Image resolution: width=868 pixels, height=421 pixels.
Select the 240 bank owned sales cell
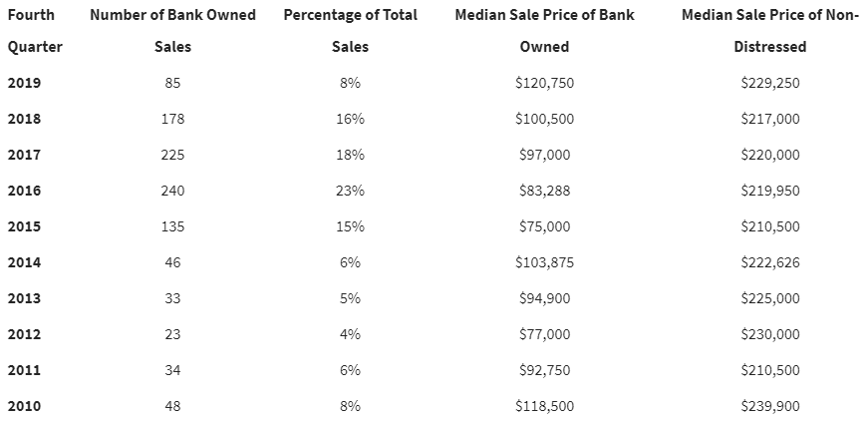tap(172, 191)
